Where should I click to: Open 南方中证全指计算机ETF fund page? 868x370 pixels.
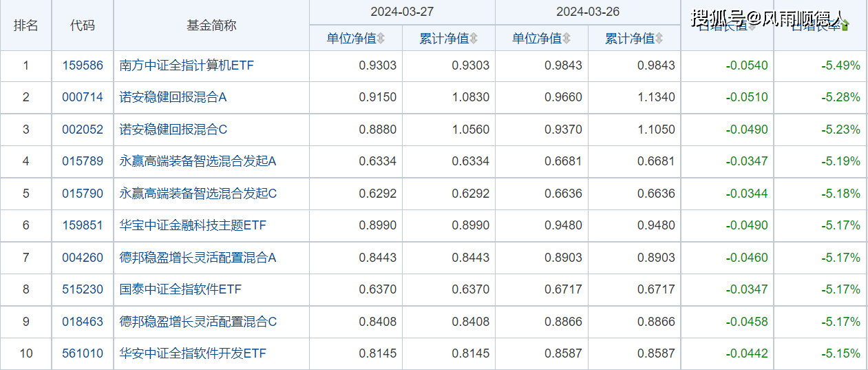tap(187, 66)
